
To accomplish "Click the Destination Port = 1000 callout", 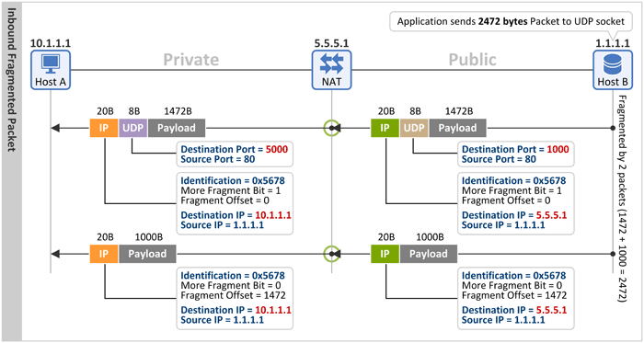I will pos(516,154).
